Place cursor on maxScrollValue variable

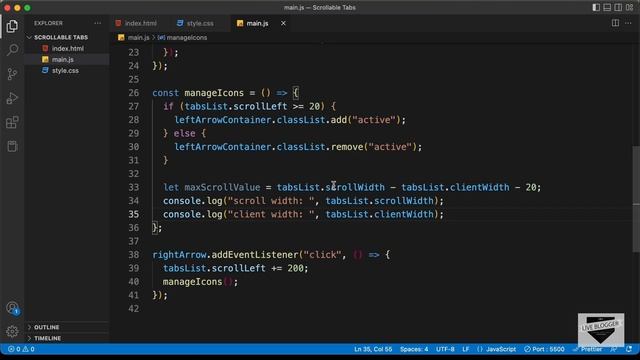(222, 187)
